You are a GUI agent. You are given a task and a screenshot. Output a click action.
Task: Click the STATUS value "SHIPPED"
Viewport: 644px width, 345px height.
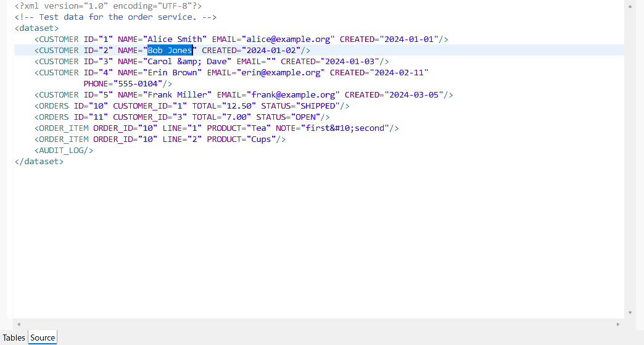tap(318, 106)
